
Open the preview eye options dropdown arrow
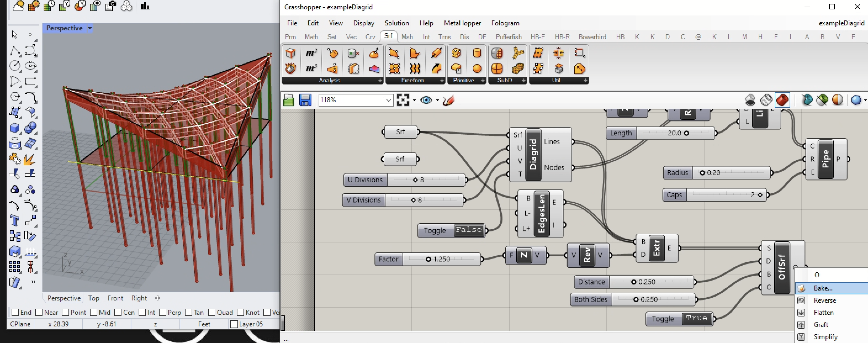(437, 100)
